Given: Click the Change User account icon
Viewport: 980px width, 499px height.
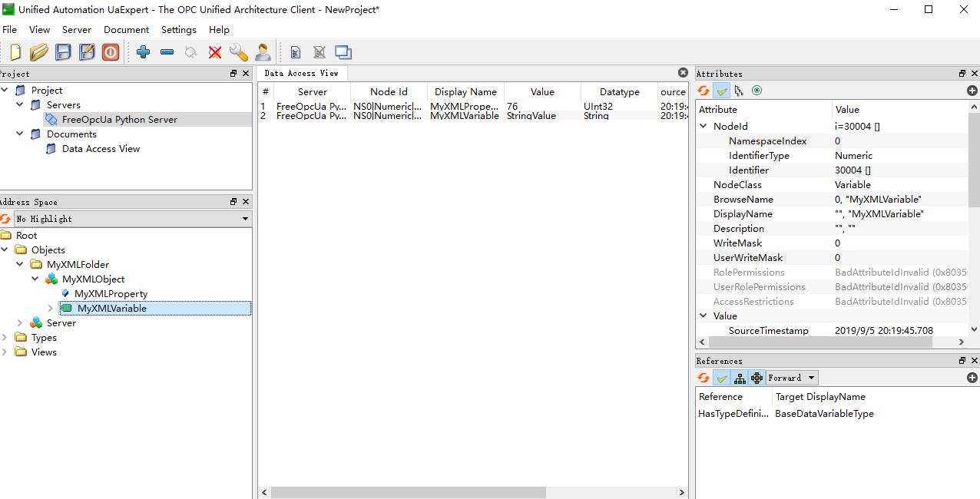Looking at the screenshot, I should coord(263,52).
